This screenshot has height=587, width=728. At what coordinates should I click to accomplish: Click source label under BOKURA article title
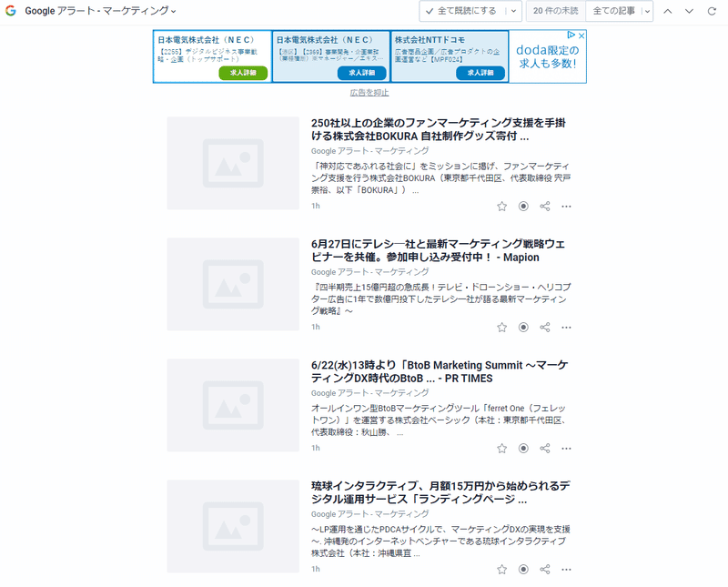tap(370, 151)
